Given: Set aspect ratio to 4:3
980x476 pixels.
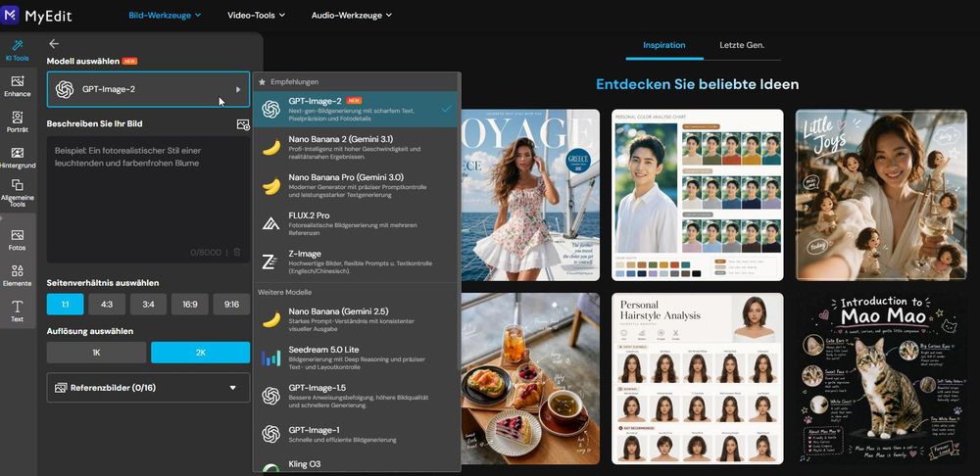Looking at the screenshot, I should pos(107,305).
